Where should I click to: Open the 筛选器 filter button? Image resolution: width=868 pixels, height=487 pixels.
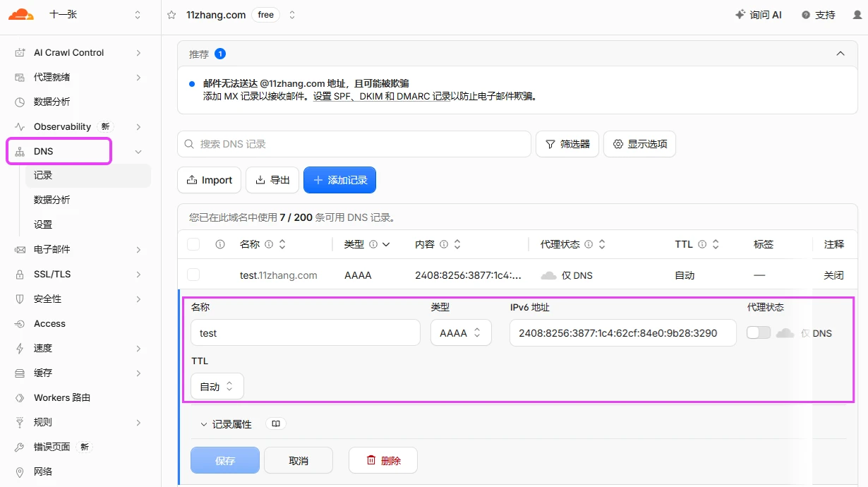(567, 144)
